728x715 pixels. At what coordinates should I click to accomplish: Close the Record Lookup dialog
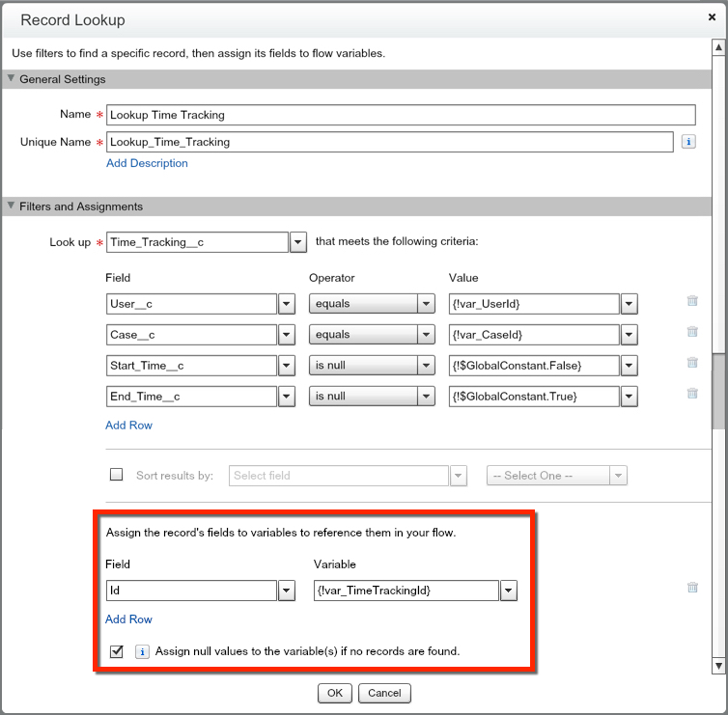tap(712, 18)
